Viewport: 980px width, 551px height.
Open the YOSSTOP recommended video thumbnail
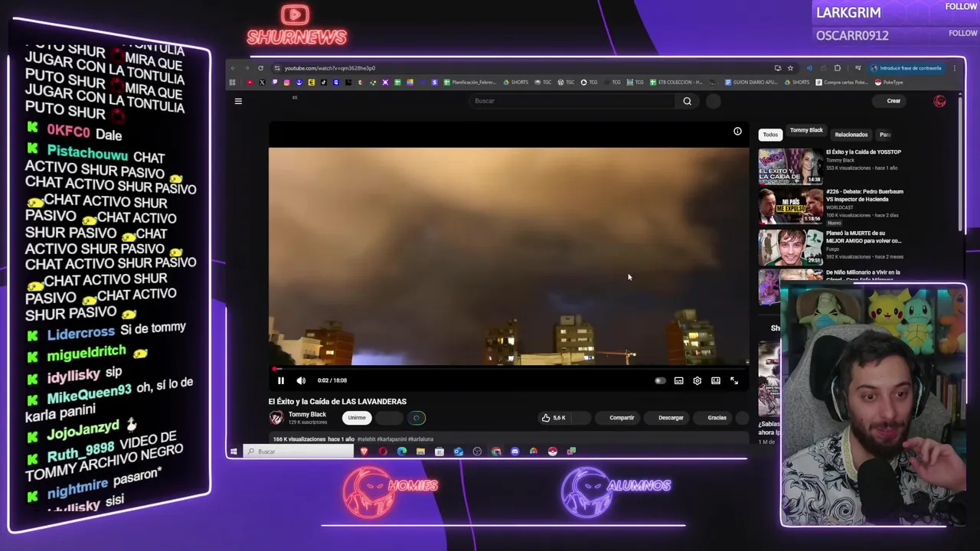(x=791, y=167)
